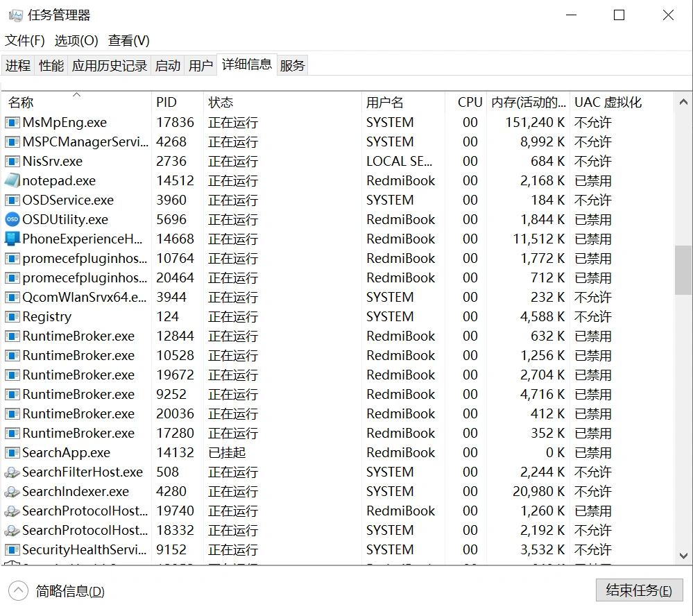Viewport: 693px width, 616px height.
Task: Collapse to brief info with chevron button
Action: (18, 591)
